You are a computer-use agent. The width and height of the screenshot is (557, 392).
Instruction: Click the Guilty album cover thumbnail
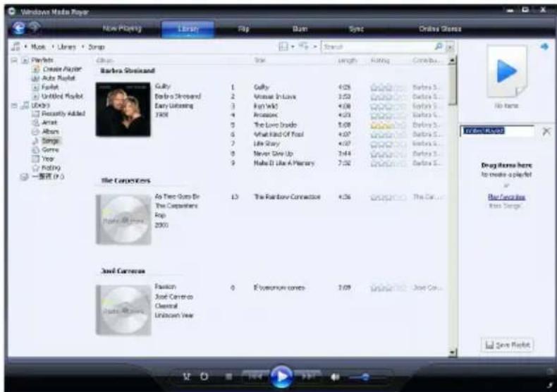123,109
